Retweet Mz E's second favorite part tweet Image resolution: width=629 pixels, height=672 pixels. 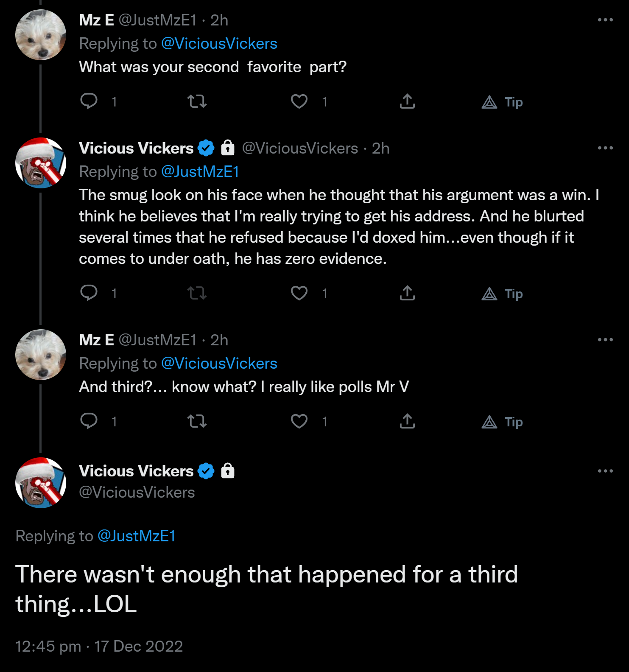(x=197, y=101)
